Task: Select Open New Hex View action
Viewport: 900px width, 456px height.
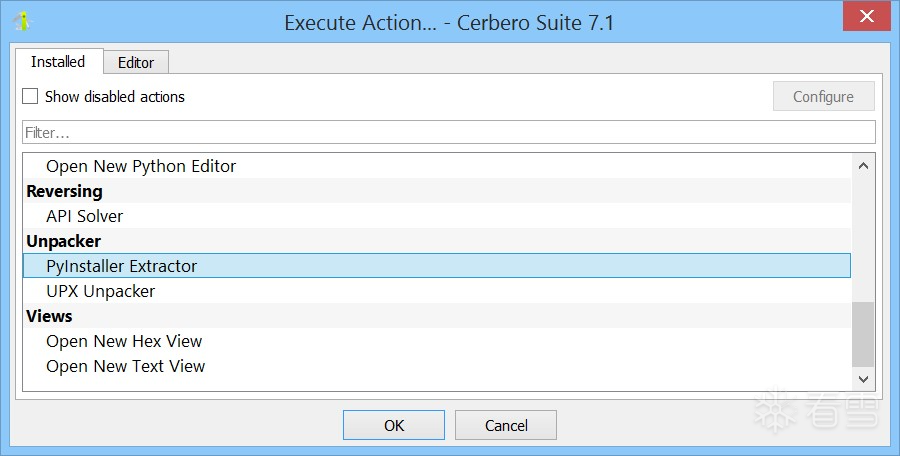Action: (124, 341)
